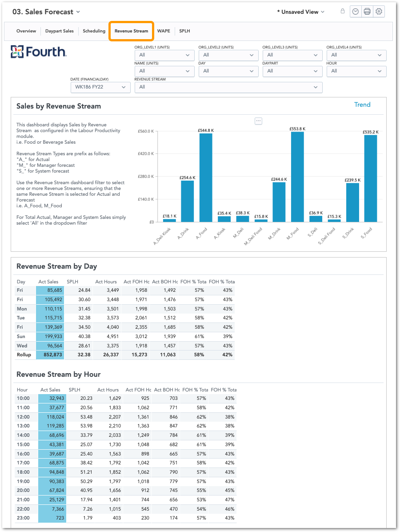Switch to the WAPE tab
Image resolution: width=400 pixels, height=532 pixels.
(164, 31)
